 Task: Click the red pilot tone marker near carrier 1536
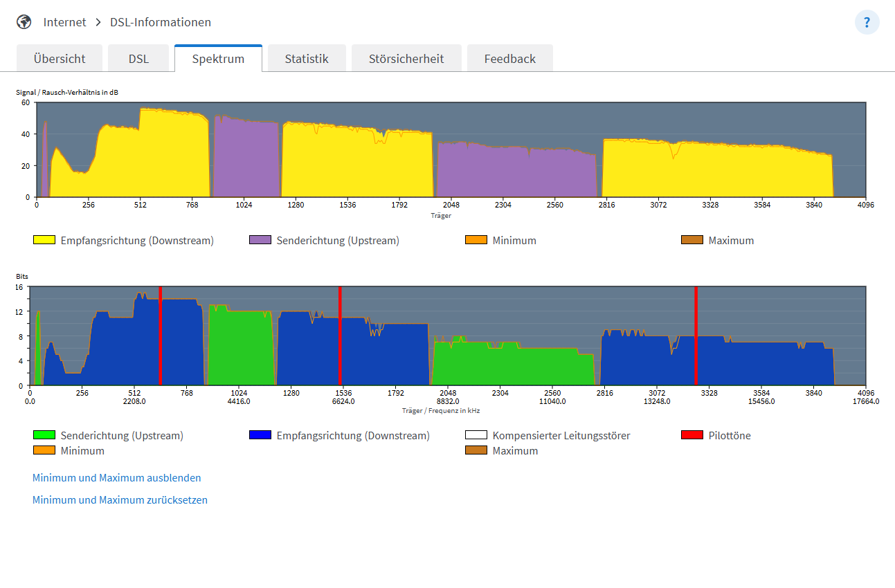click(x=340, y=336)
